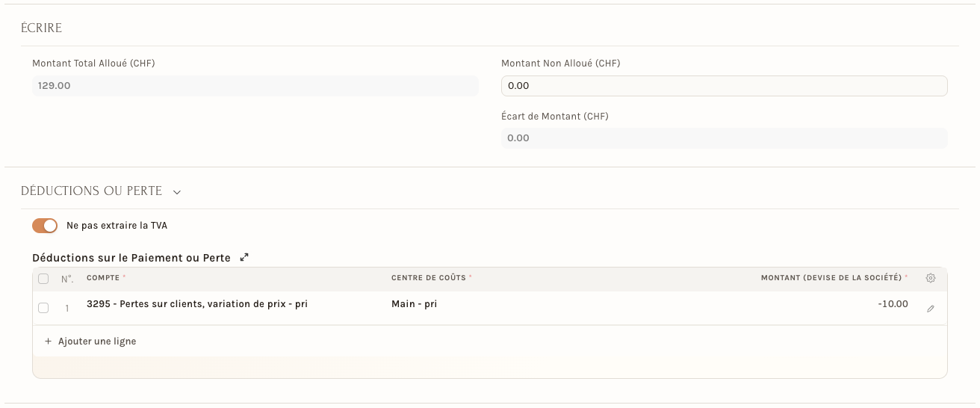Open table settings gear icon
980x408 pixels.
click(930, 278)
